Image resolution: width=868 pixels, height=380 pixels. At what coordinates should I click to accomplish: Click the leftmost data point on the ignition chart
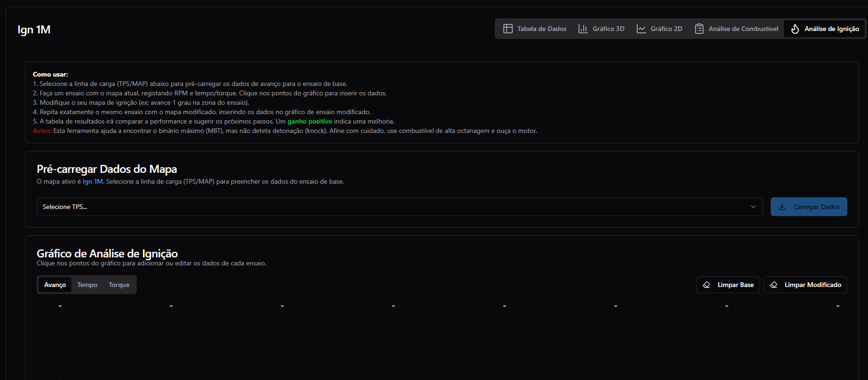click(60, 306)
